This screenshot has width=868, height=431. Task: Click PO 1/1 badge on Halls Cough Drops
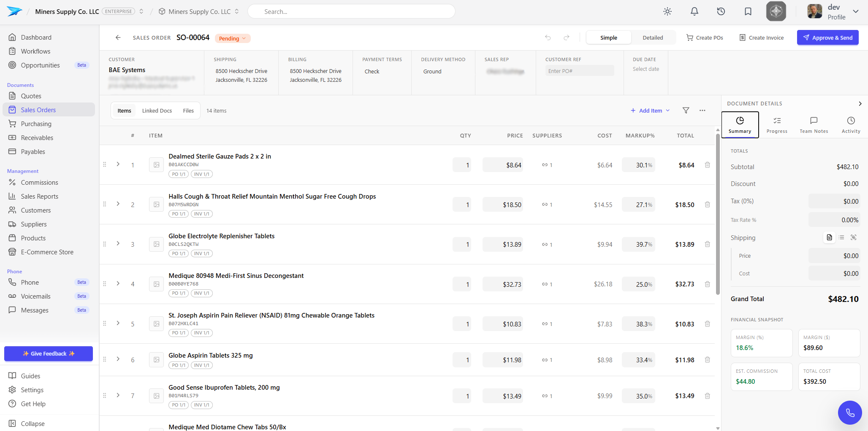(x=179, y=214)
